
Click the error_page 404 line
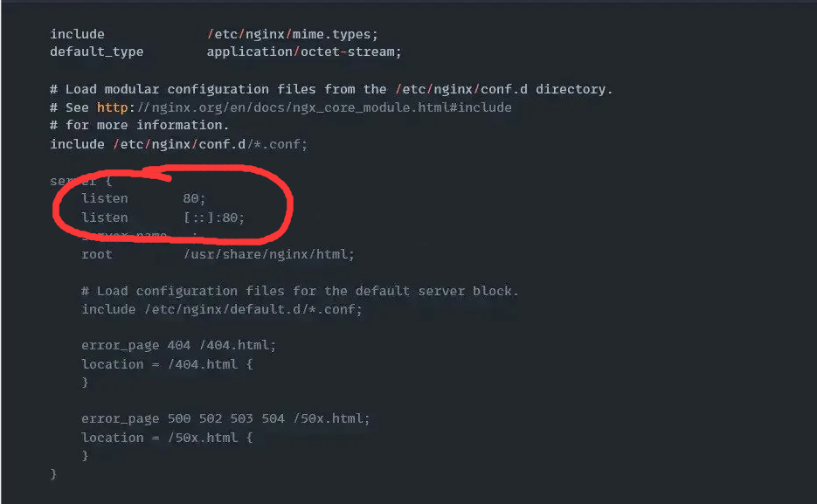coord(179,345)
